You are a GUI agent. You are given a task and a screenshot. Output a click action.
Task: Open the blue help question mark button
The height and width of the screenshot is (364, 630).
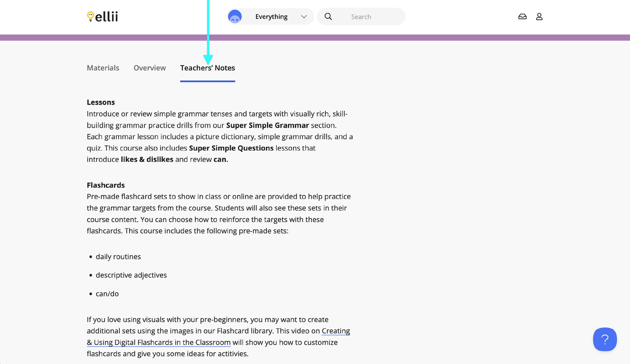click(x=605, y=339)
